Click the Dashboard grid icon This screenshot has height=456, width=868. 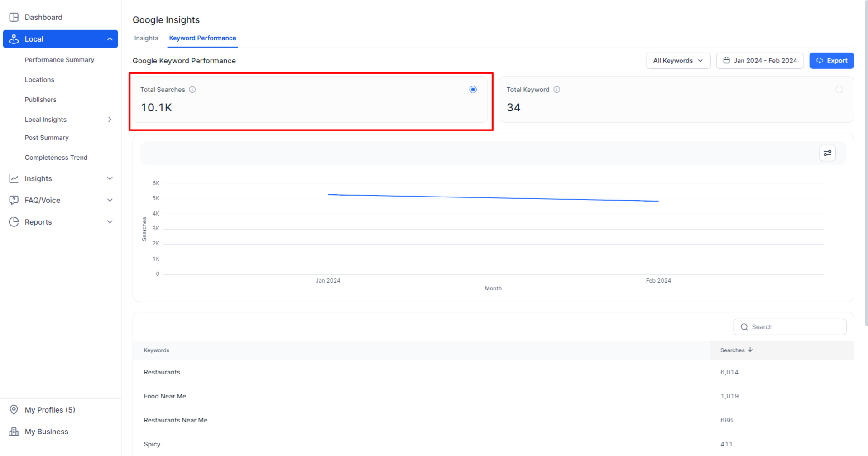pos(14,17)
